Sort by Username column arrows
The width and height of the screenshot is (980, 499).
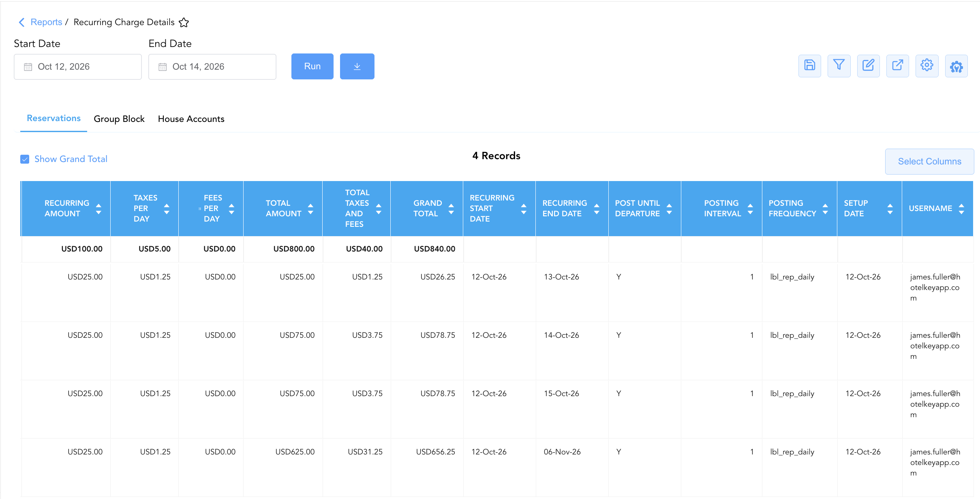(961, 209)
